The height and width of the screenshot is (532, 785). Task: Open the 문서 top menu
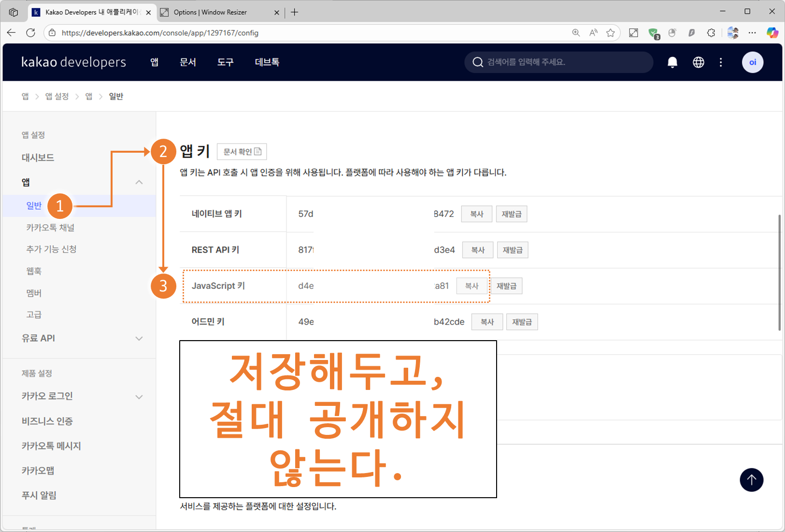pos(188,62)
